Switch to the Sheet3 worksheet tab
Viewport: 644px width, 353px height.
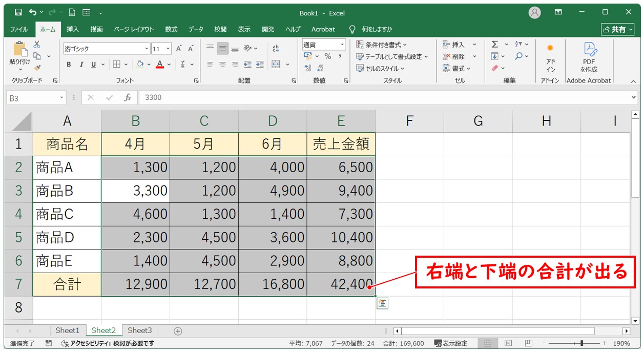(x=140, y=330)
